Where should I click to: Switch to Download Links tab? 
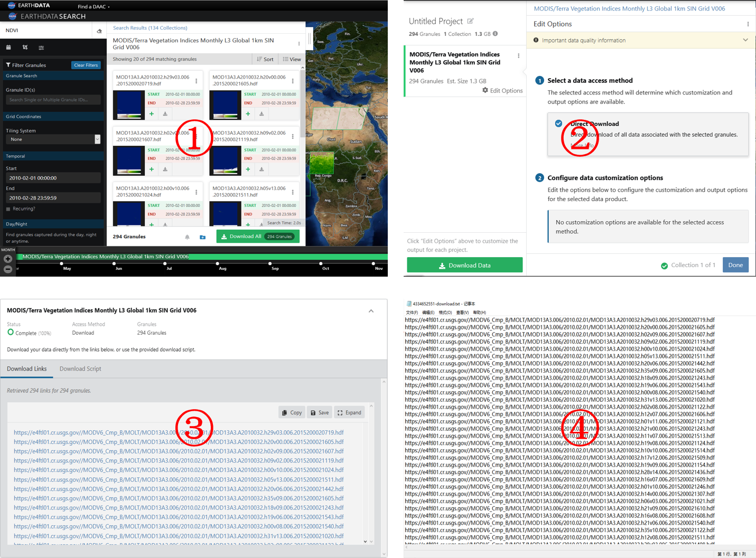point(26,368)
